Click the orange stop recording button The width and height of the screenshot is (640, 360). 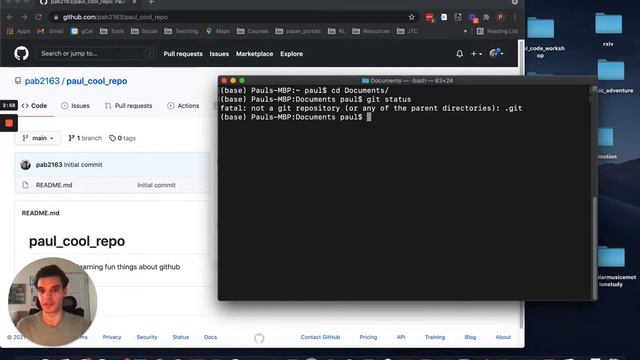9,123
